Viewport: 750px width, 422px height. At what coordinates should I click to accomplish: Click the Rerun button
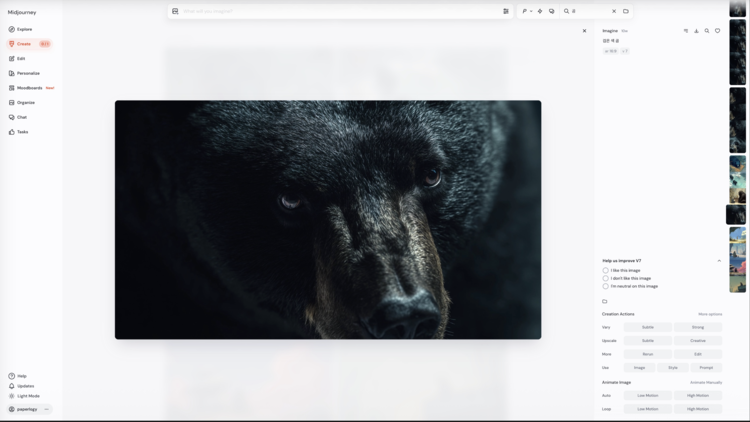tap(648, 354)
